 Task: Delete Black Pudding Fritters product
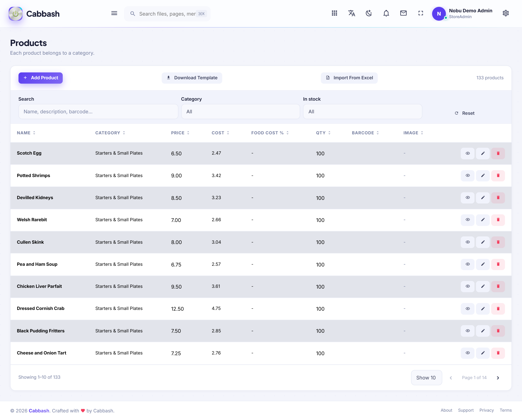(x=498, y=331)
